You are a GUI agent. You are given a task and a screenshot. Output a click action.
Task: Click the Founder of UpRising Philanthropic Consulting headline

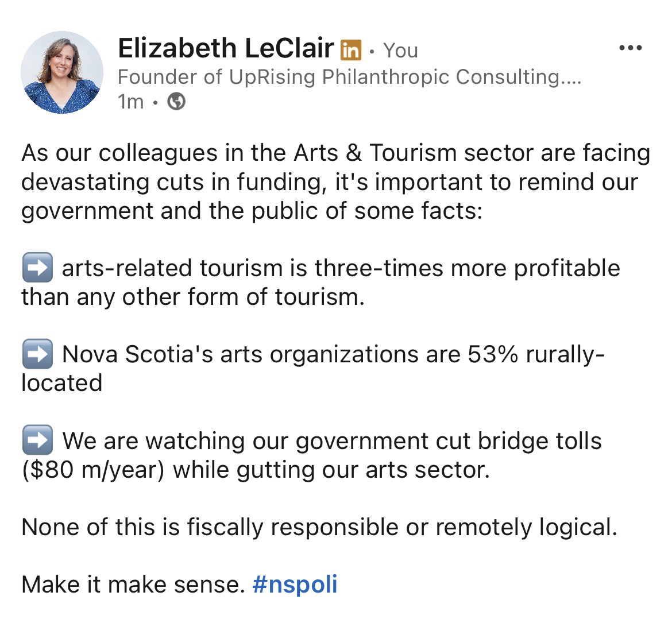tap(339, 76)
